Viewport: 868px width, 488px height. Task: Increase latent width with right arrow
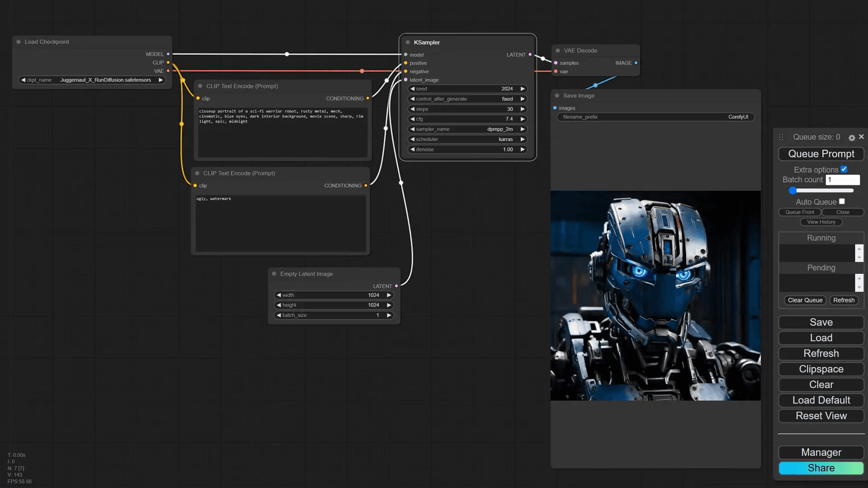pyautogui.click(x=389, y=295)
